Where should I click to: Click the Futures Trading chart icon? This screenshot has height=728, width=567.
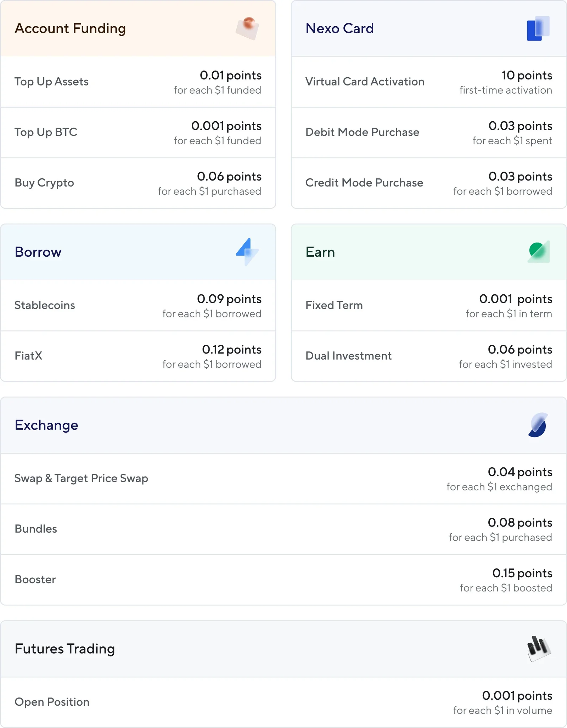pos(539,649)
